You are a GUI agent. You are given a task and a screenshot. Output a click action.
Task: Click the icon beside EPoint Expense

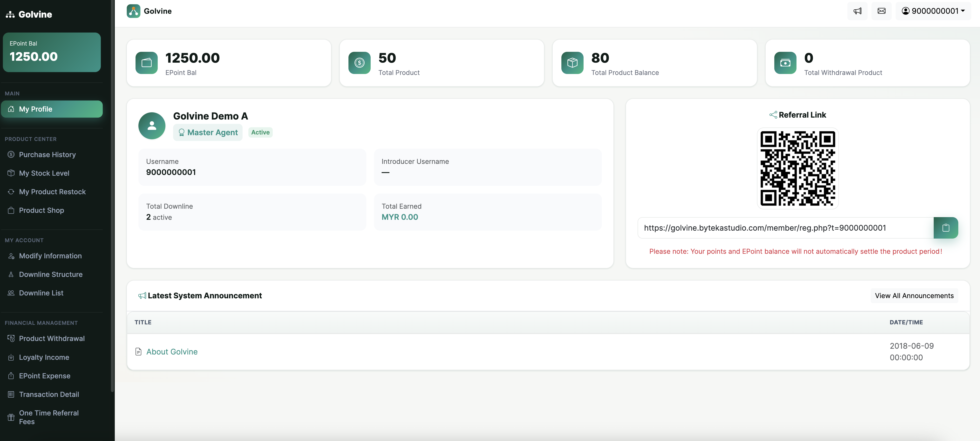[11, 376]
